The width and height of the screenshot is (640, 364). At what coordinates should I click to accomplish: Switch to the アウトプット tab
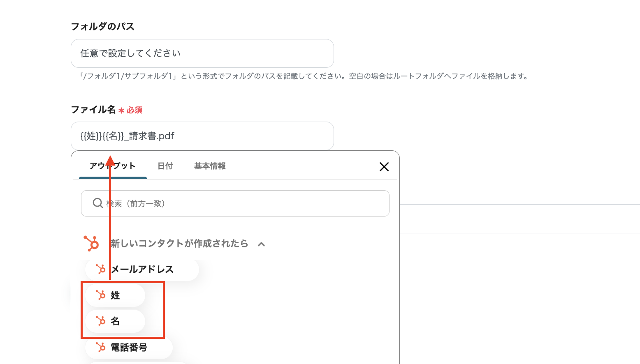coord(113,166)
